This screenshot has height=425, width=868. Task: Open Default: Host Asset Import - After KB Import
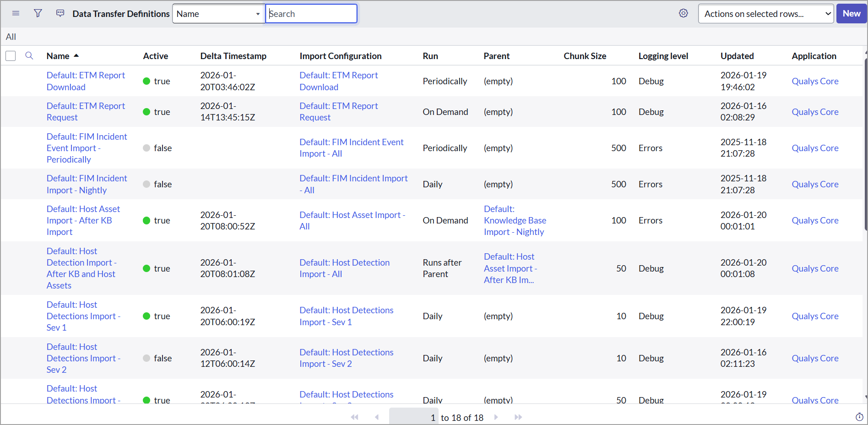[x=83, y=220]
